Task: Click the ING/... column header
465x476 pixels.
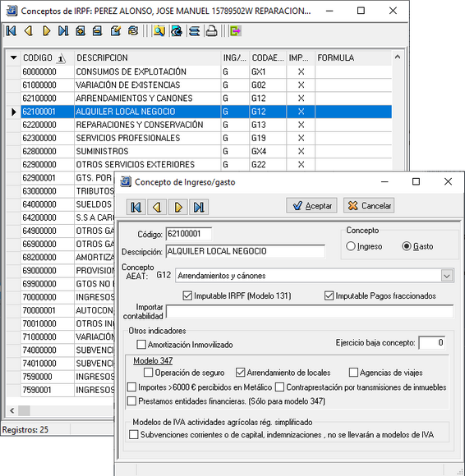Action: coord(235,57)
